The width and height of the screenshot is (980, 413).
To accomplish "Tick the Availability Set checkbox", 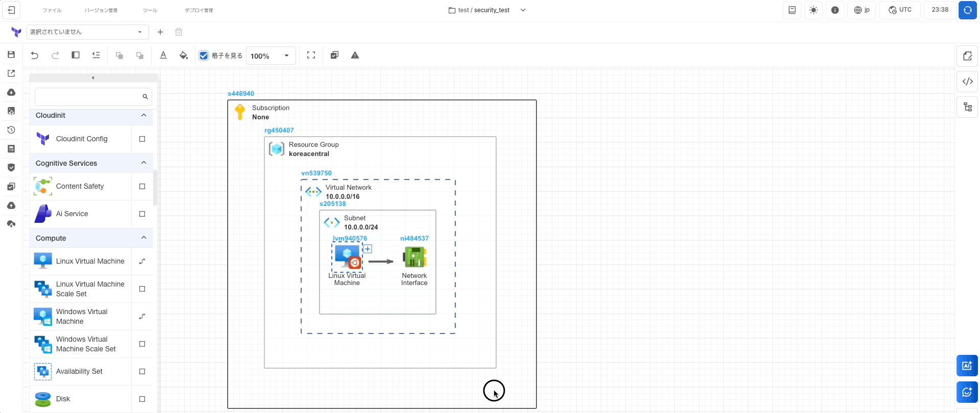I will 142,372.
